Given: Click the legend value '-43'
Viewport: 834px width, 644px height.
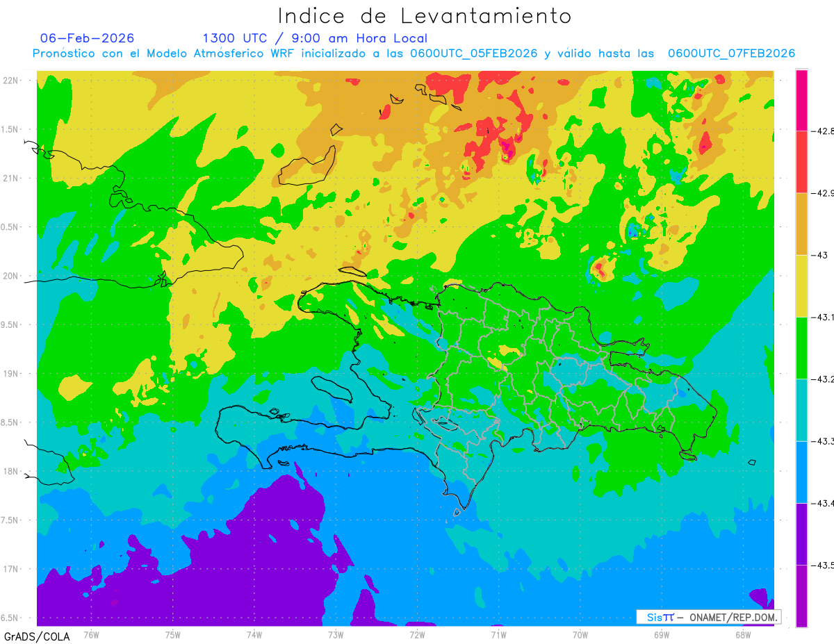Looking at the screenshot, I should click(818, 255).
